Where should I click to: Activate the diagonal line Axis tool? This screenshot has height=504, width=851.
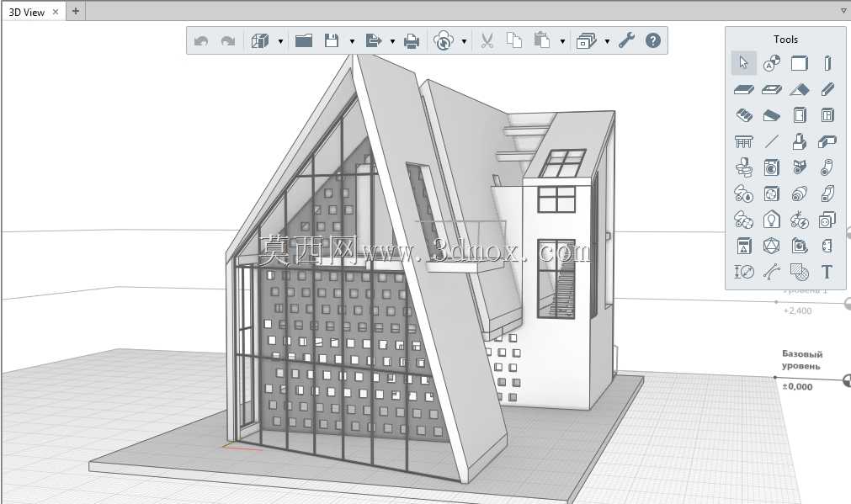click(771, 141)
